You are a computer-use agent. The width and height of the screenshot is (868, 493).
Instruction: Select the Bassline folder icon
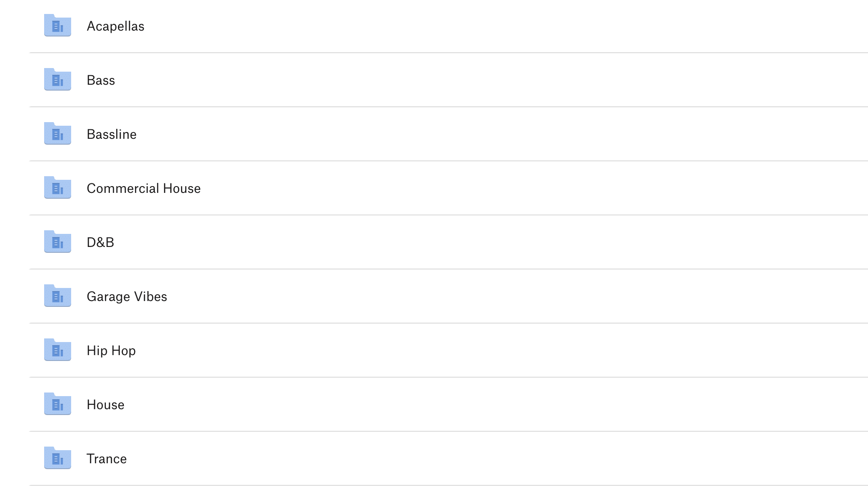click(58, 134)
